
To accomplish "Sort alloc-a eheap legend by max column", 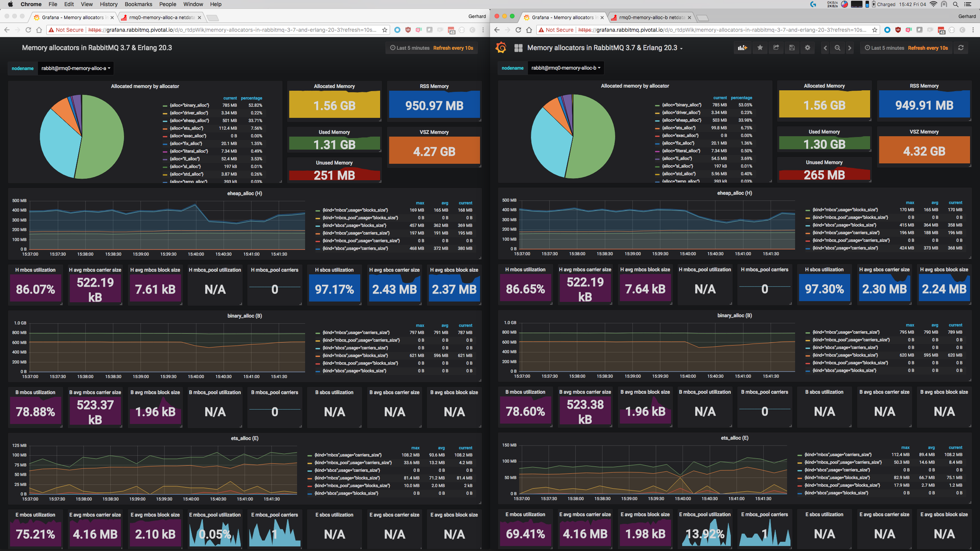I will click(420, 203).
